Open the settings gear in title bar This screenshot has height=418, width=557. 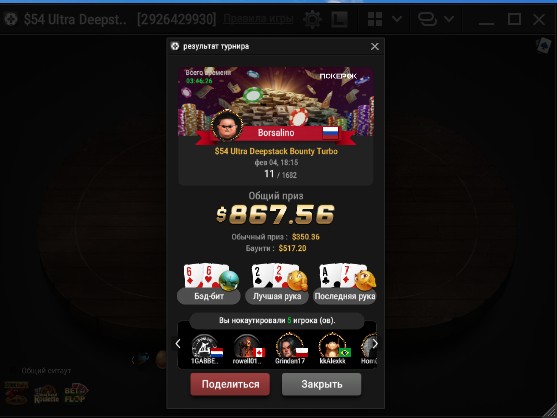312,19
